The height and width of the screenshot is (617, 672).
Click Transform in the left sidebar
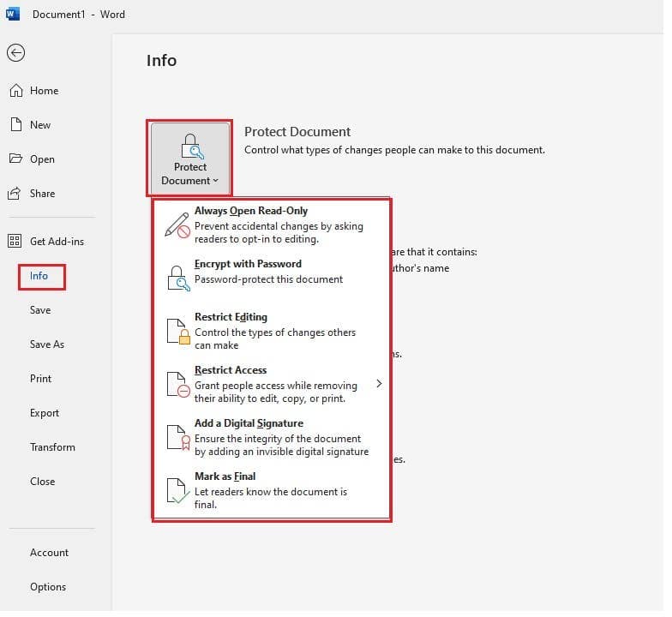pos(52,447)
